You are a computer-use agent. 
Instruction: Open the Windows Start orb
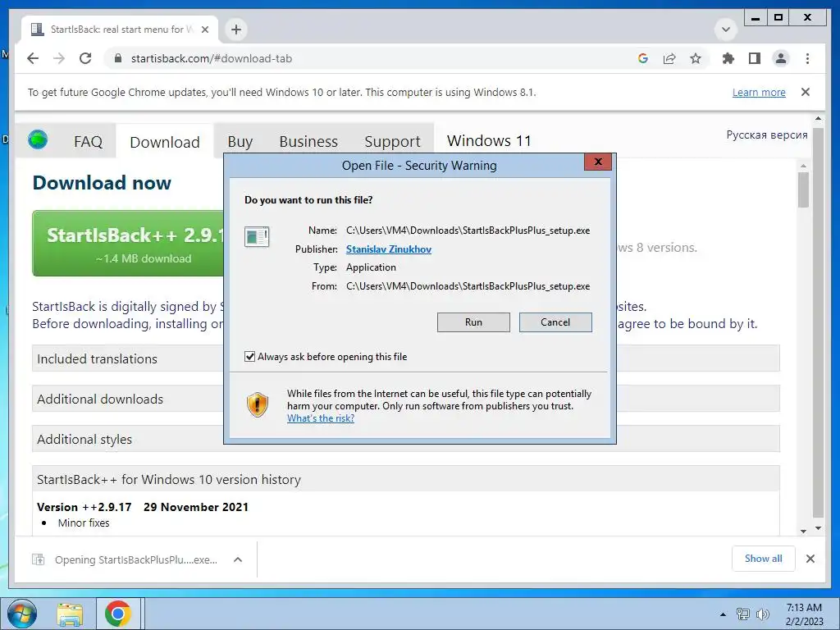pyautogui.click(x=22, y=614)
